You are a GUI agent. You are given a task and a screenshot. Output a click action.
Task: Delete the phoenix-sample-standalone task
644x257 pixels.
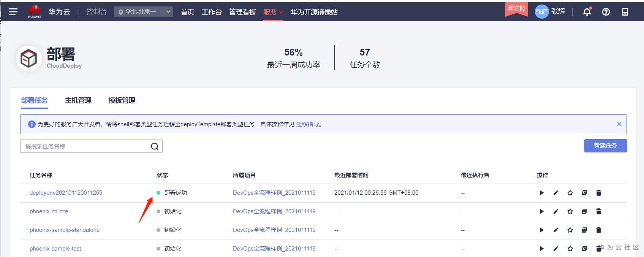point(599,230)
